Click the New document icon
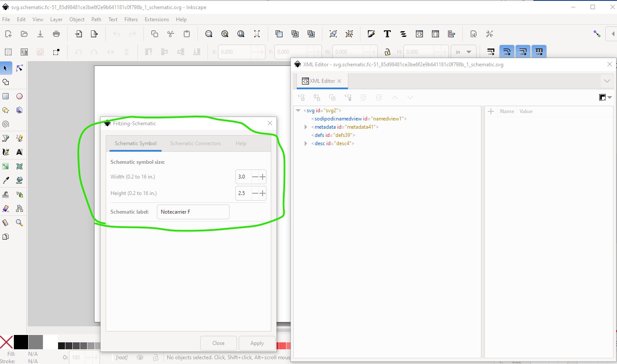The width and height of the screenshot is (617, 364). pos(8,34)
